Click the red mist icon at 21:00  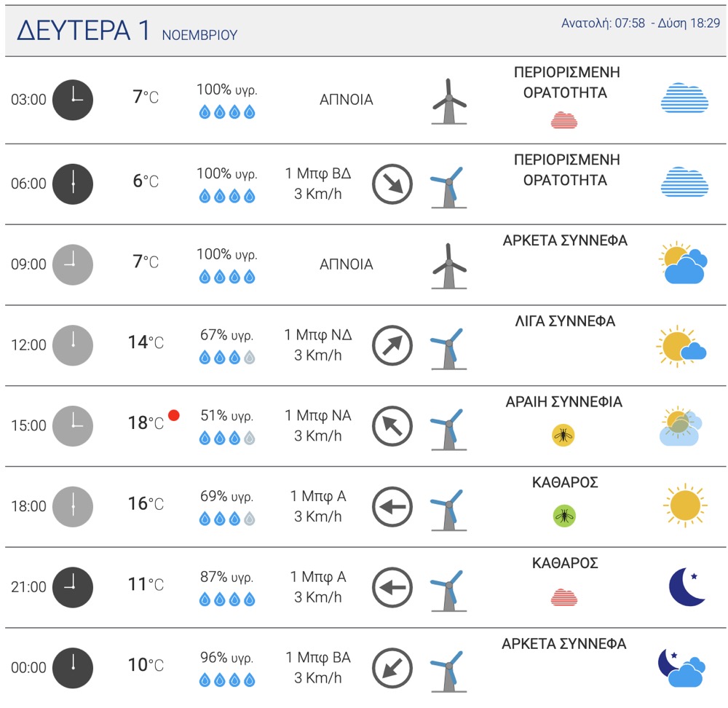point(564,597)
